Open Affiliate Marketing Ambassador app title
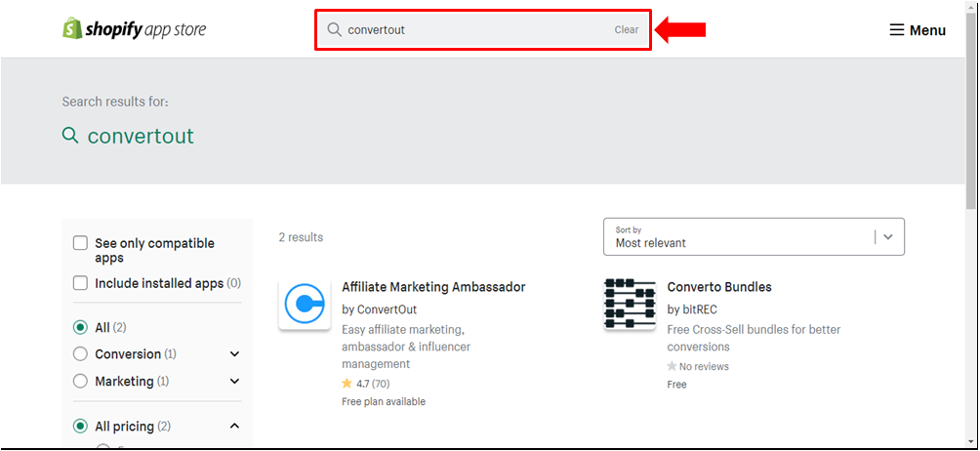This screenshot has height=451, width=980. pos(433,287)
